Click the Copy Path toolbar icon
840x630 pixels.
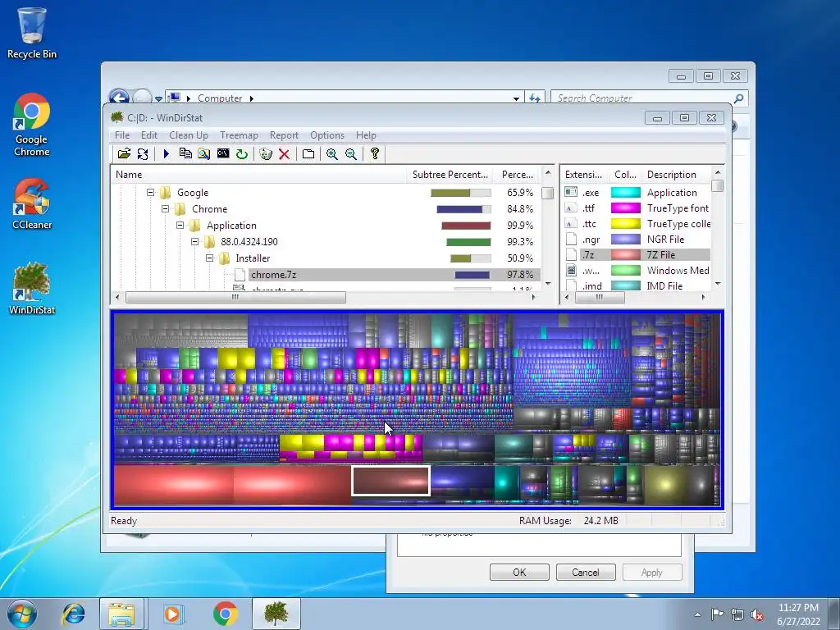pyautogui.click(x=185, y=153)
